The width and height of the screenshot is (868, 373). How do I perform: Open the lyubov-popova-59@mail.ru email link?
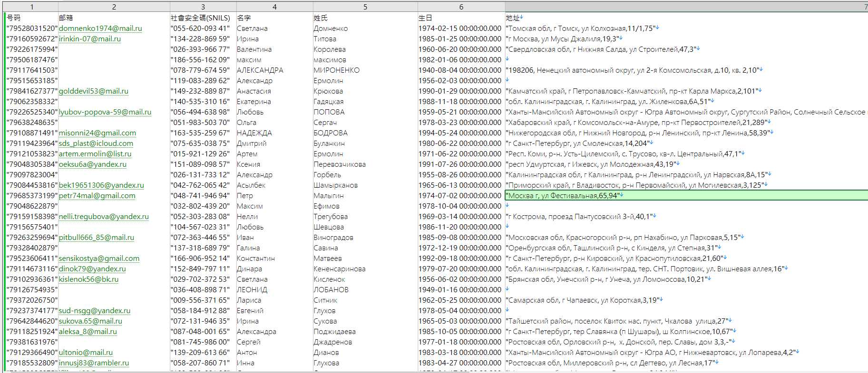pyautogui.click(x=105, y=112)
